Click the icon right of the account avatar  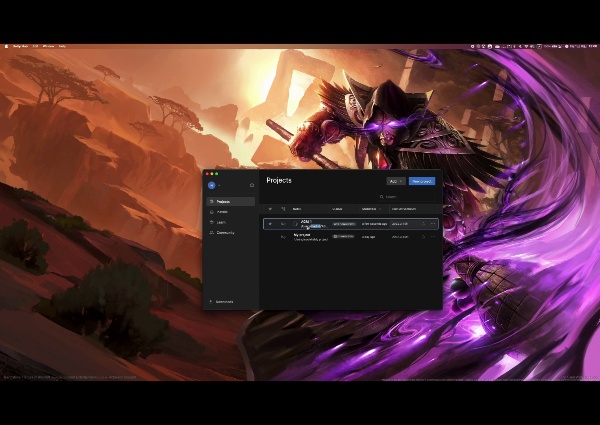coord(251,185)
